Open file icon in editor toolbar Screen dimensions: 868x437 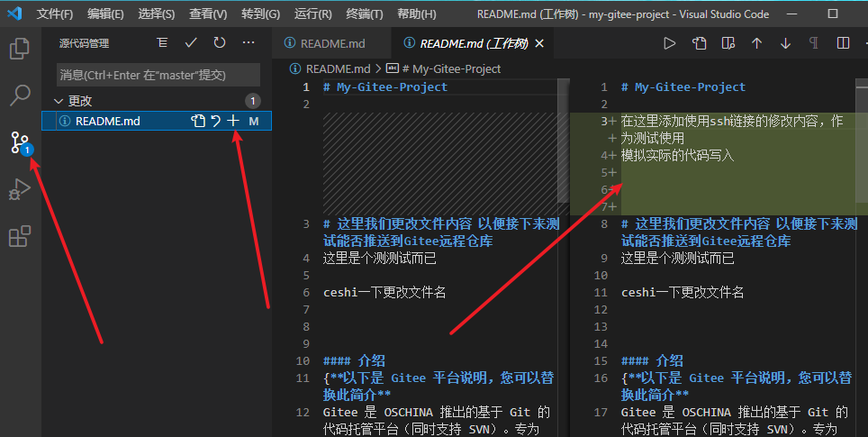(699, 43)
